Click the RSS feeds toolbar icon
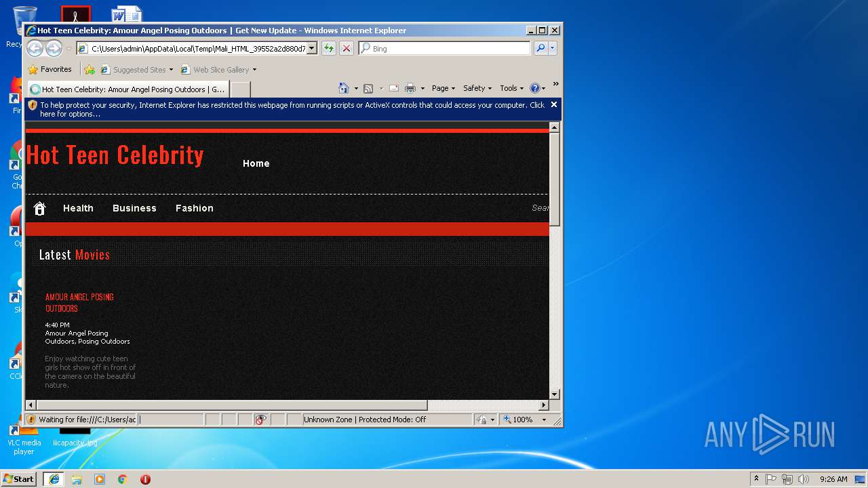 (368, 88)
